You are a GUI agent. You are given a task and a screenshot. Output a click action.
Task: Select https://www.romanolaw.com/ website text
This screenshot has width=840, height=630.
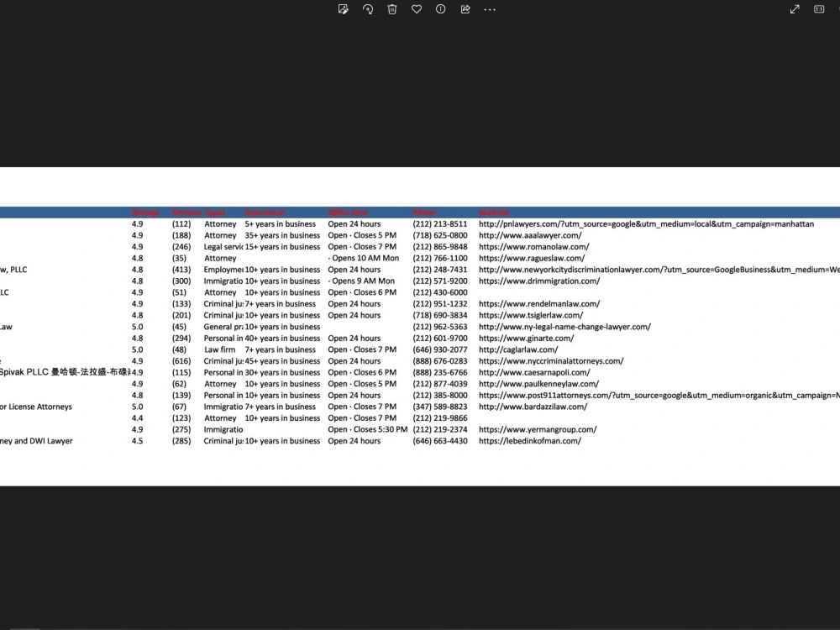(x=533, y=246)
